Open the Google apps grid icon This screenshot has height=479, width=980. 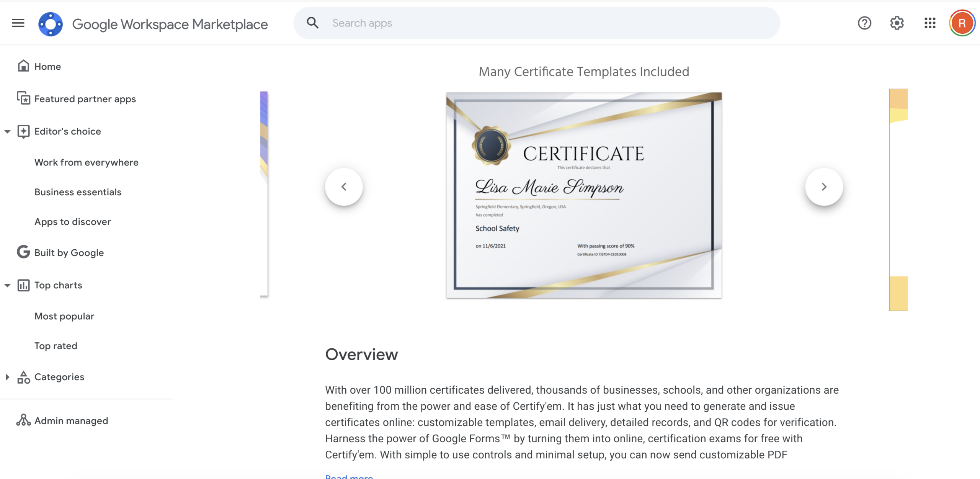[x=930, y=23]
